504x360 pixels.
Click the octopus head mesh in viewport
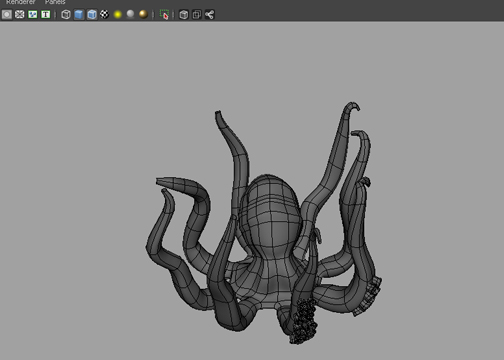[270, 217]
